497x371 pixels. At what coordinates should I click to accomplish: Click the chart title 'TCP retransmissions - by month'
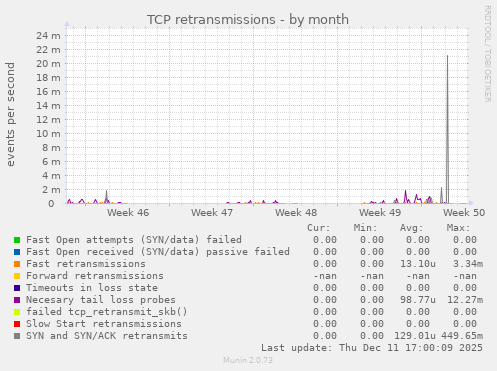[x=248, y=20]
